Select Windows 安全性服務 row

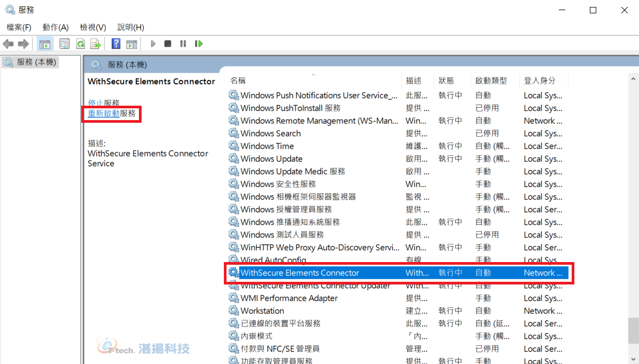coord(398,184)
